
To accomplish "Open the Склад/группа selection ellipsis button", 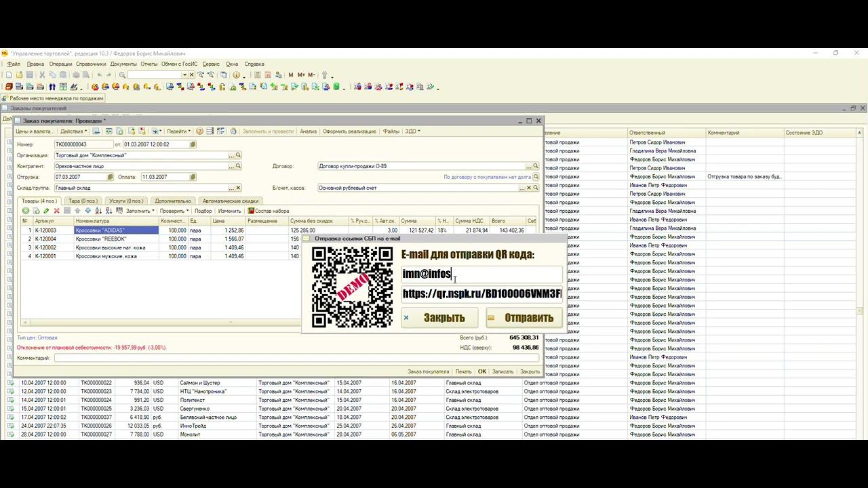I will [x=231, y=188].
